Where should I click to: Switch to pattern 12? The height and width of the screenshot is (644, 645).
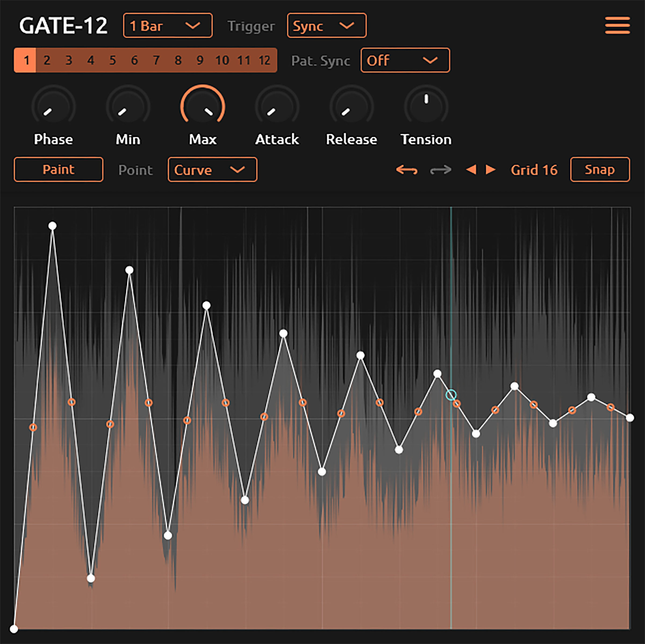pos(264,60)
